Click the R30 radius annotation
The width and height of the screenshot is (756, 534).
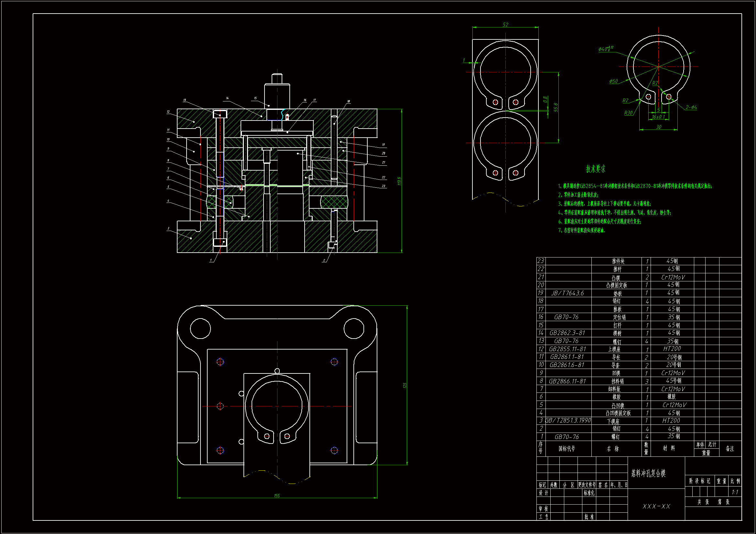pyautogui.click(x=628, y=113)
